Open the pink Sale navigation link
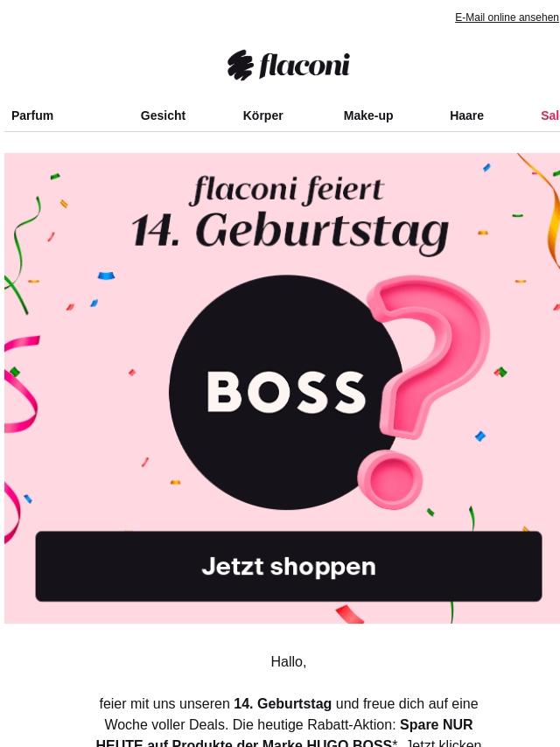Image resolution: width=560 pixels, height=747 pixels. (x=550, y=115)
